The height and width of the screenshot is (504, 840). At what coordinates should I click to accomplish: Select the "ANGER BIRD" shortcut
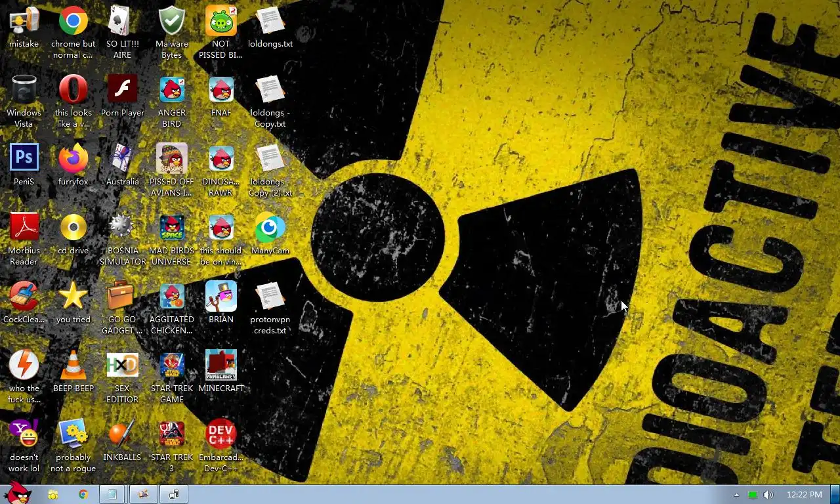171,102
